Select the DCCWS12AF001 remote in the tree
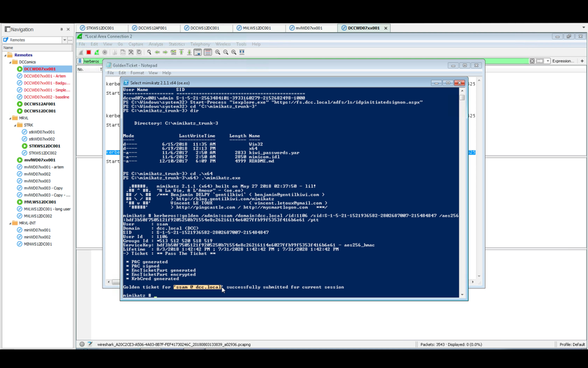The width and height of the screenshot is (588, 368). click(40, 104)
